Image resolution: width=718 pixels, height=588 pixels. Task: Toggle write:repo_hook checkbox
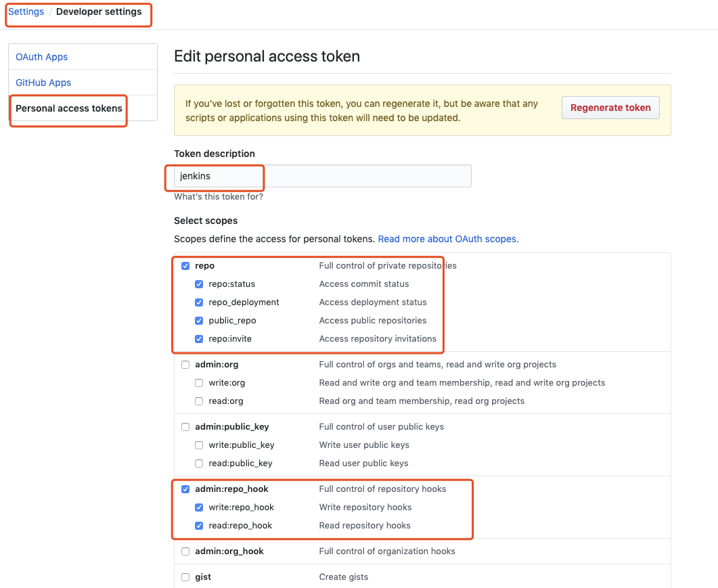click(199, 507)
